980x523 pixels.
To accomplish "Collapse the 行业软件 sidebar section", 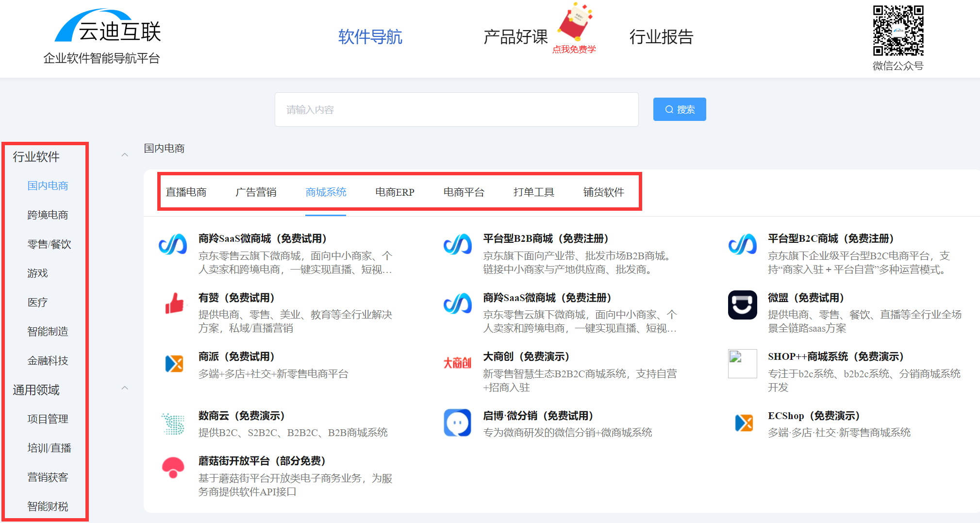I will click(x=125, y=155).
